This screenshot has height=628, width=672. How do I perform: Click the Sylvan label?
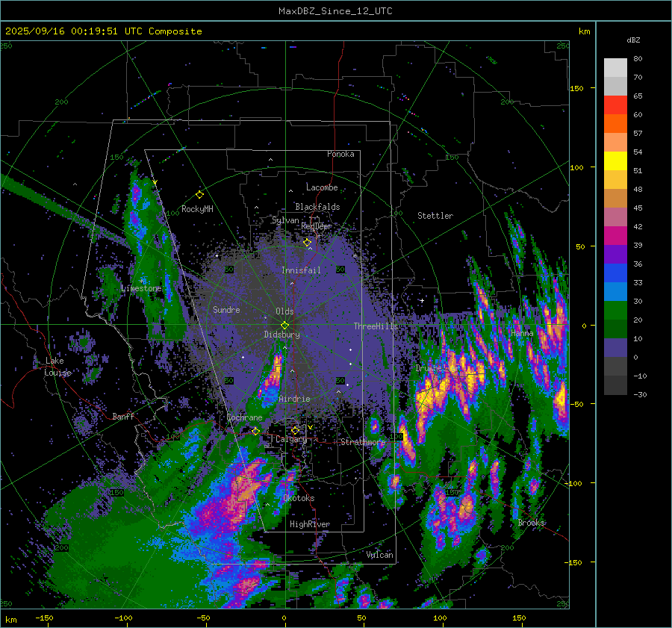285,220
